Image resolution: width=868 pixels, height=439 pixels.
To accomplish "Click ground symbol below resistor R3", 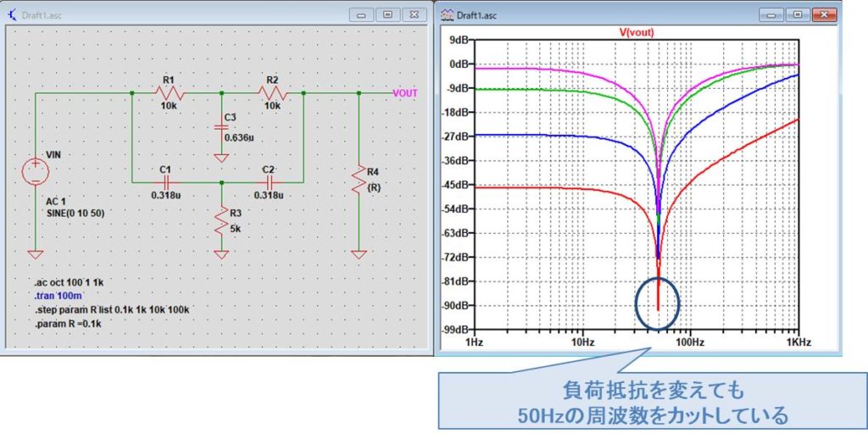I will coord(221,254).
